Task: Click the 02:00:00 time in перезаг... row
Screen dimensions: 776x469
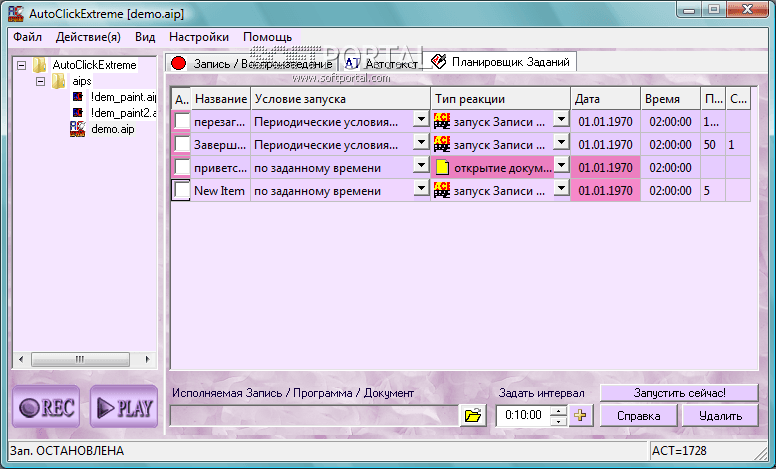Action: tap(671, 121)
